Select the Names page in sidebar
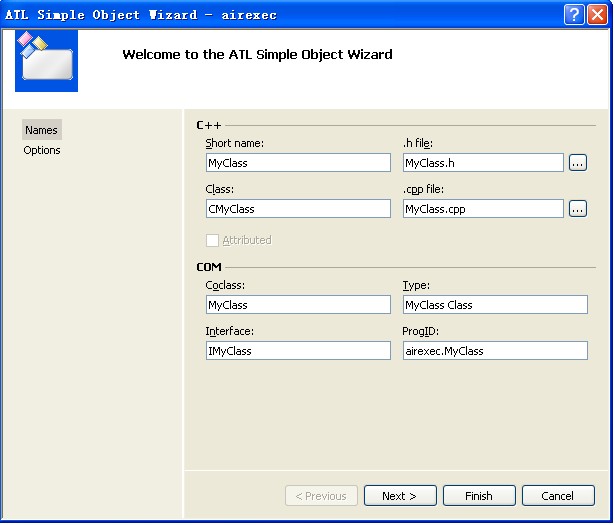The width and height of the screenshot is (615, 525). tap(41, 130)
